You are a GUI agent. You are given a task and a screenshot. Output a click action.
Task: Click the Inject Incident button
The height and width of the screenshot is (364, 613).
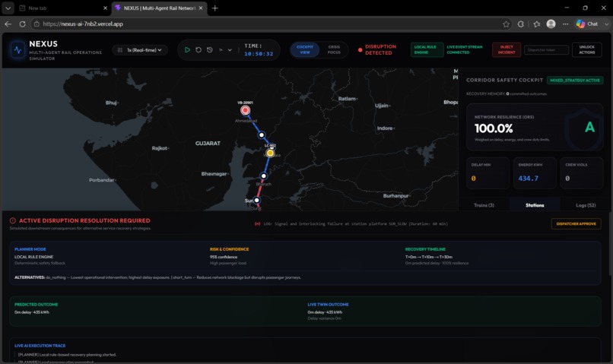(507, 49)
